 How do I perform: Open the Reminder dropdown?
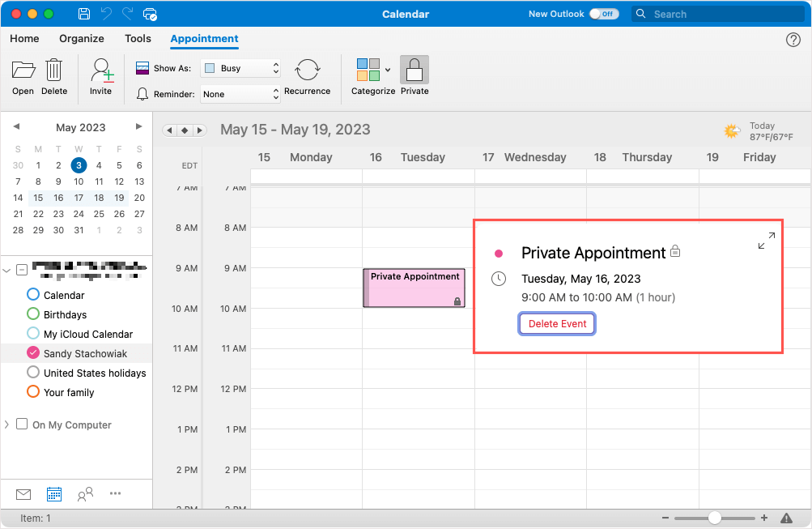[x=240, y=94]
